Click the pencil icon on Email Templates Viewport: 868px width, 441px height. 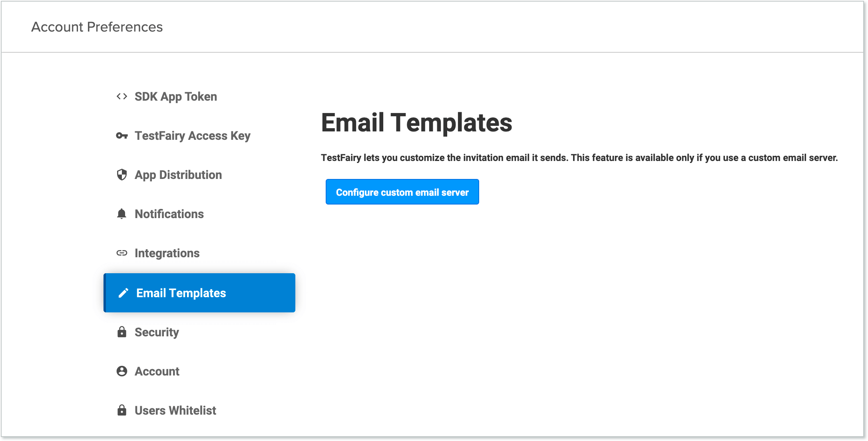[123, 293]
